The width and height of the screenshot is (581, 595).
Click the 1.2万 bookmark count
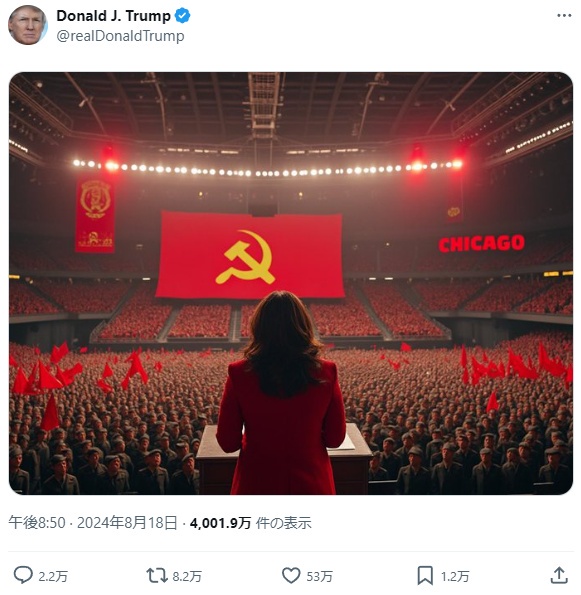(x=455, y=576)
